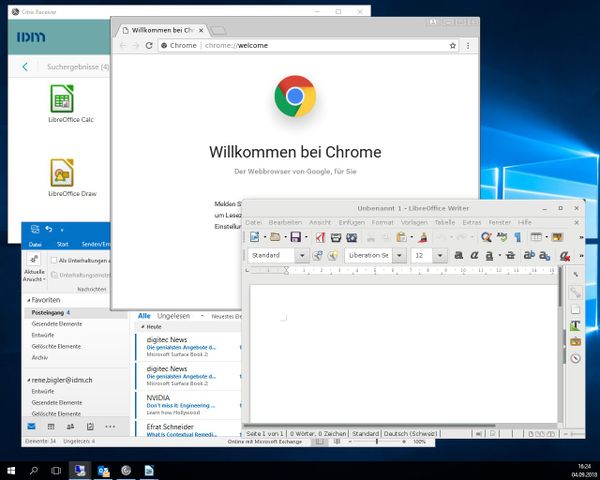Image resolution: width=600 pixels, height=480 pixels.
Task: Open Outlook from the Windows taskbar
Action: click(x=103, y=470)
